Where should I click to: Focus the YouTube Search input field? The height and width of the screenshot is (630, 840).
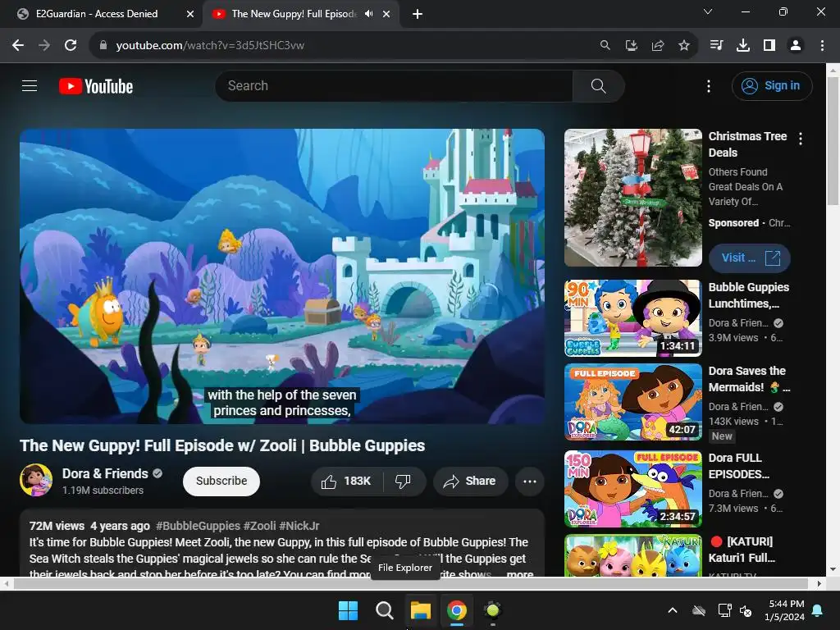pyautogui.click(x=394, y=85)
